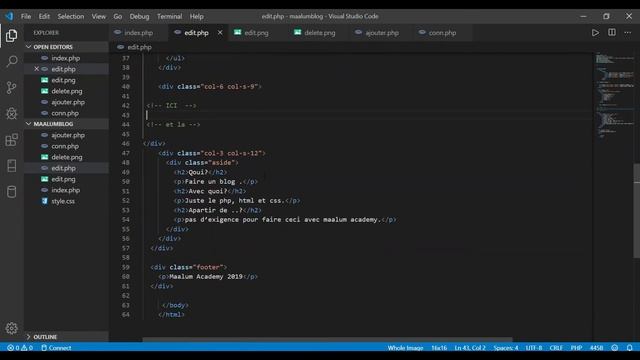
Task: Expand the OUTLINE section
Action: coord(66,337)
